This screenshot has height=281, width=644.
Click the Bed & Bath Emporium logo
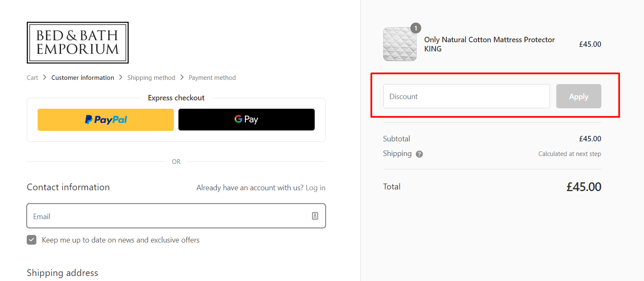(78, 43)
